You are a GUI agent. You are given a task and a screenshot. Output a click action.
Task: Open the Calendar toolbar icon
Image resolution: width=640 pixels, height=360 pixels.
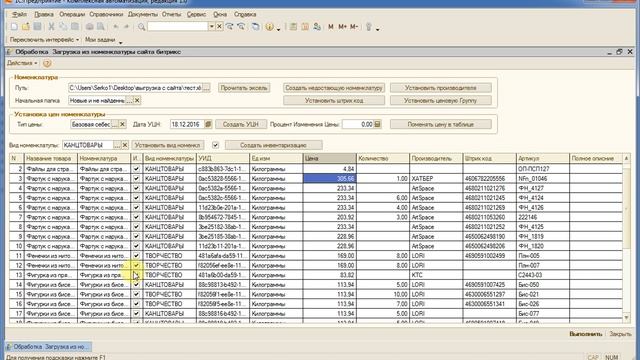[305, 27]
